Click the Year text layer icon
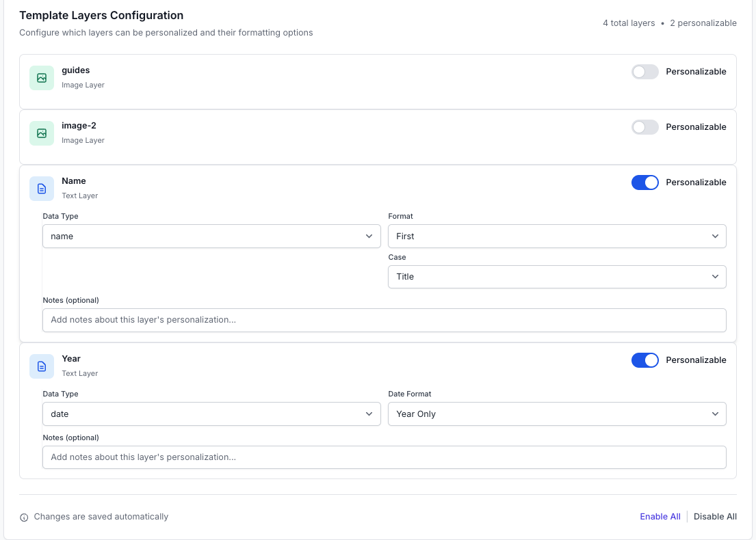Screen dimensions: 756x540 pos(42,366)
